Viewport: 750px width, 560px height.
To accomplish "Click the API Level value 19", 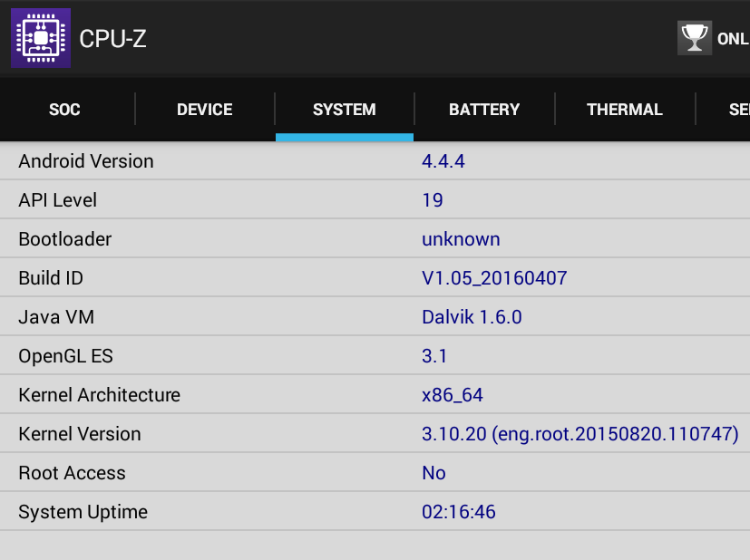I will 433,199.
